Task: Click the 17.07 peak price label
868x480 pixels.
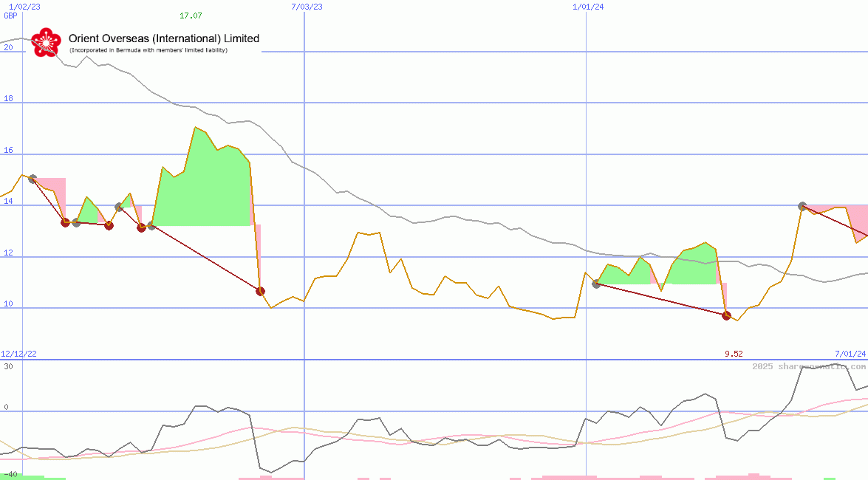Action: point(191,14)
